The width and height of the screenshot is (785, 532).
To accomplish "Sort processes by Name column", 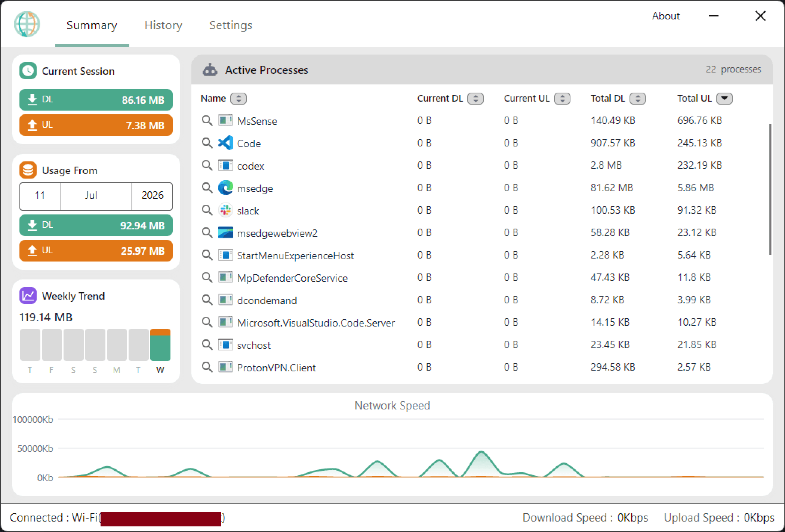I will click(238, 99).
